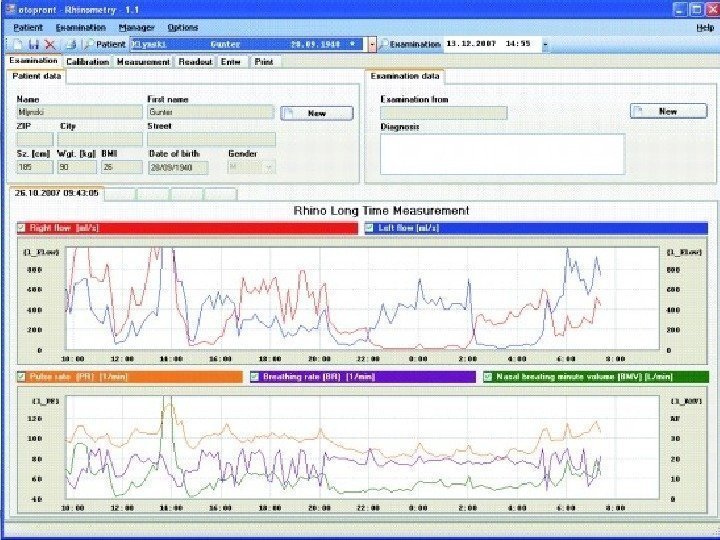This screenshot has width=720, height=540.
Task: Close the Rhinometry window
Action: 711,10
